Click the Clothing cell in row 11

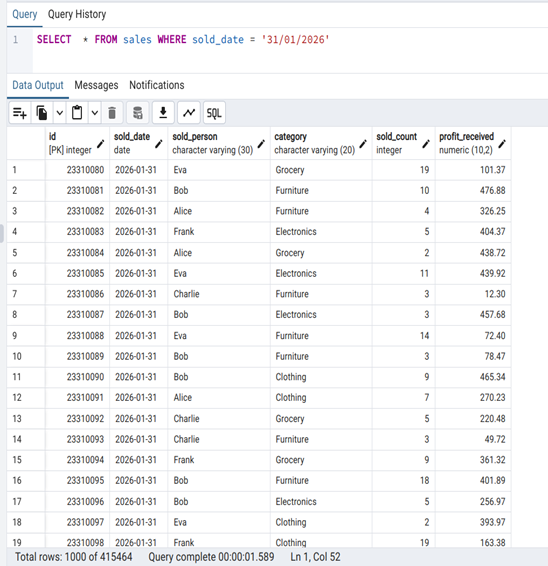pos(321,377)
